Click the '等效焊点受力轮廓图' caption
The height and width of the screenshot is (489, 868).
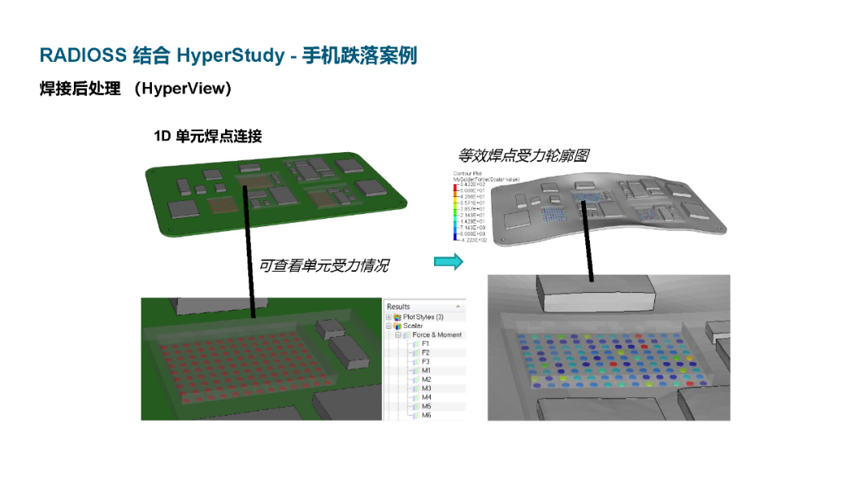click(523, 155)
